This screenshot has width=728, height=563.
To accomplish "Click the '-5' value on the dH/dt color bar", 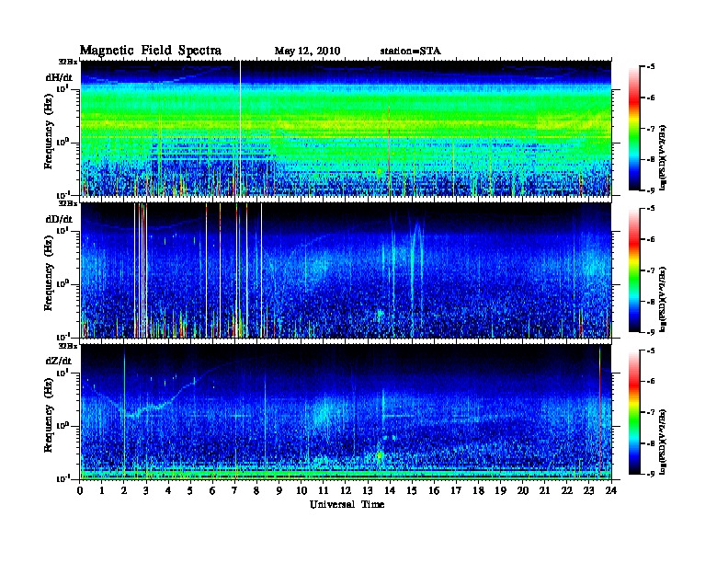I will coord(651,67).
